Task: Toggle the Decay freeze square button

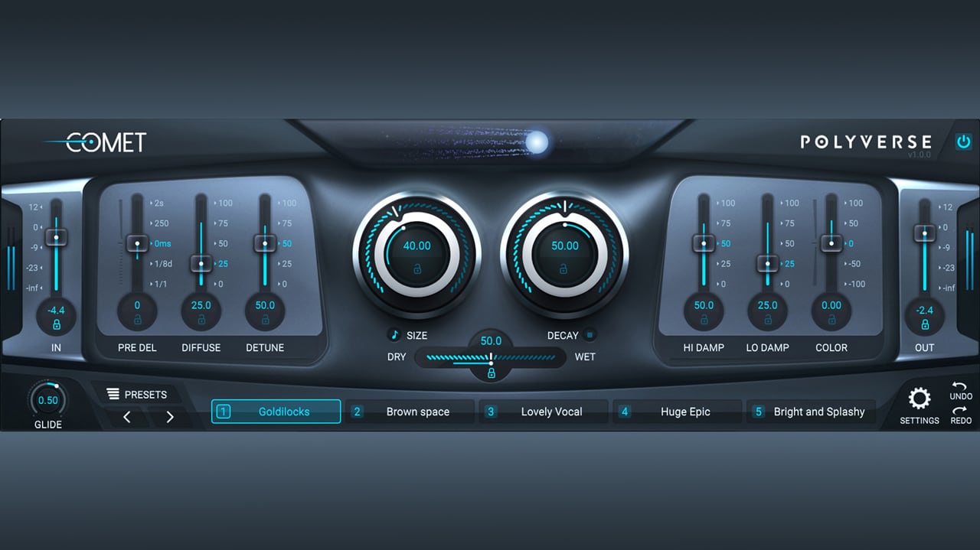Action: pyautogui.click(x=590, y=335)
